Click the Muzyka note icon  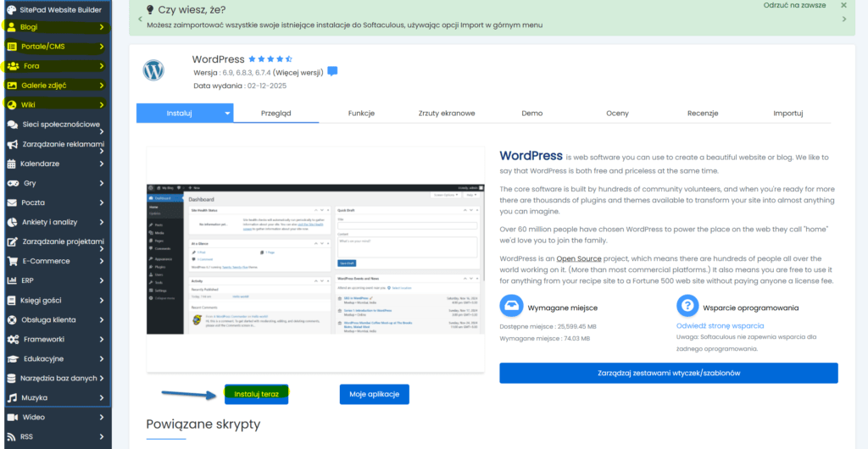click(12, 397)
